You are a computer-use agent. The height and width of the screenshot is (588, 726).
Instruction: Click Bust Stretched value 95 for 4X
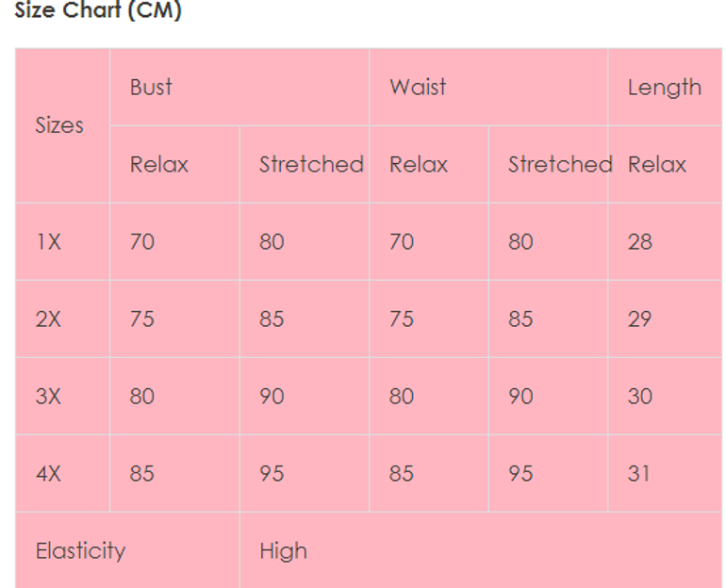coord(305,473)
